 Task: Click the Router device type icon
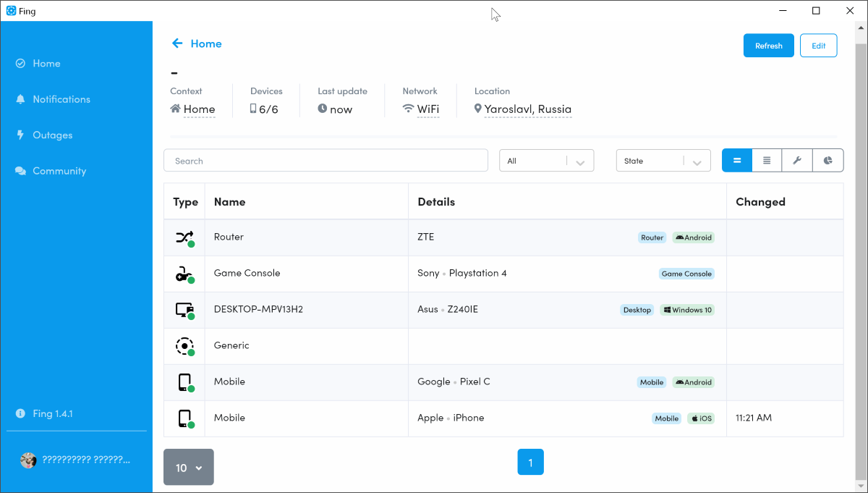185,237
